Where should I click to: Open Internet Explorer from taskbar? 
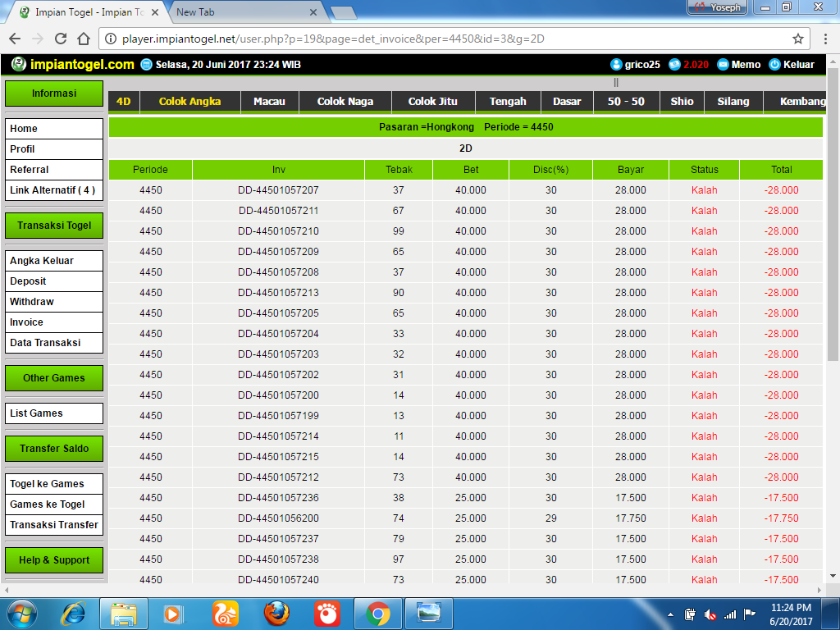[x=73, y=613]
